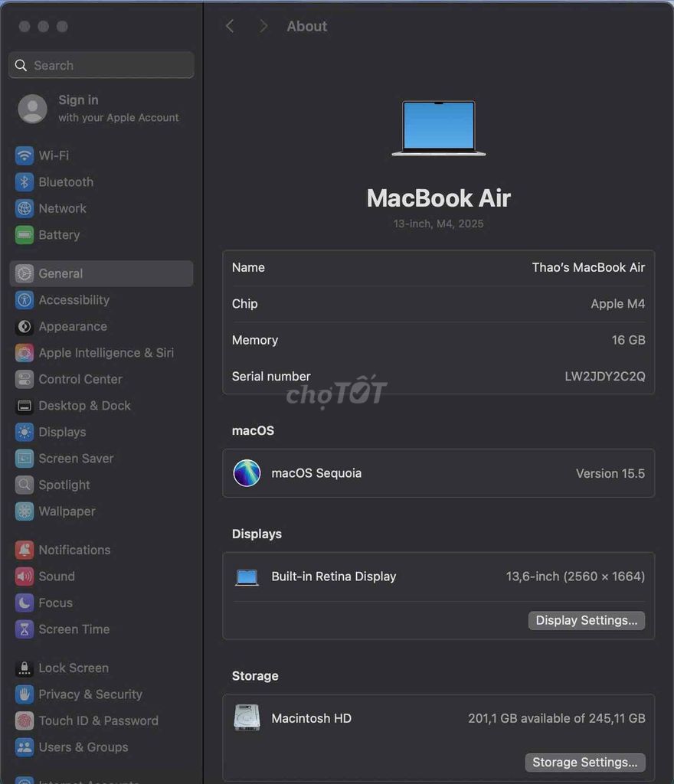Go back using the left chevron arrow
The width and height of the screenshot is (674, 784).
click(230, 25)
